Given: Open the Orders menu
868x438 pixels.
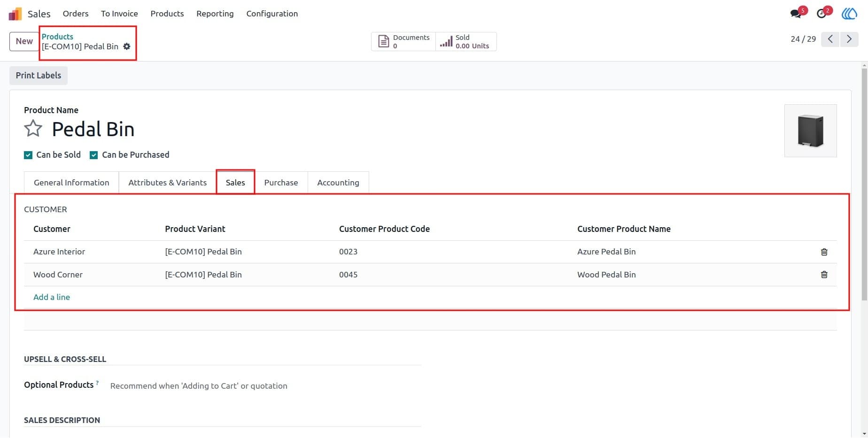Looking at the screenshot, I should pyautogui.click(x=76, y=14).
